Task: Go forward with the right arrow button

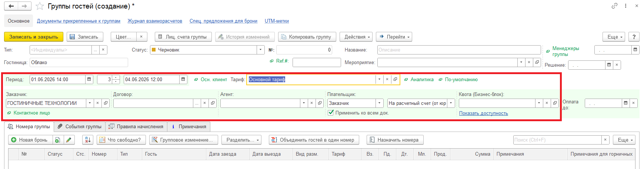Action: click(24, 6)
